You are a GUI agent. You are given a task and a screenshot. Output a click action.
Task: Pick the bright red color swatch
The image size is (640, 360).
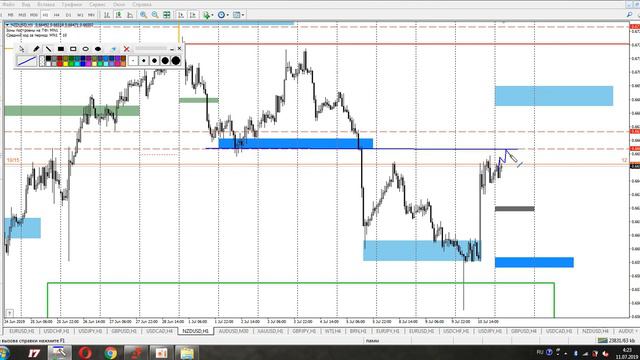tap(60, 64)
